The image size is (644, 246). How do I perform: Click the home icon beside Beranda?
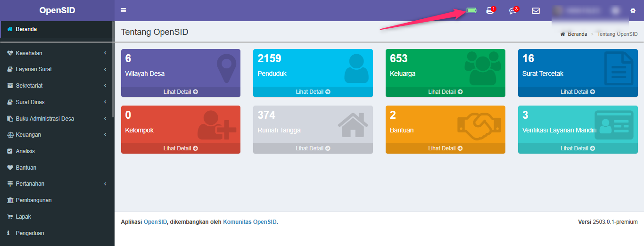click(x=10, y=29)
